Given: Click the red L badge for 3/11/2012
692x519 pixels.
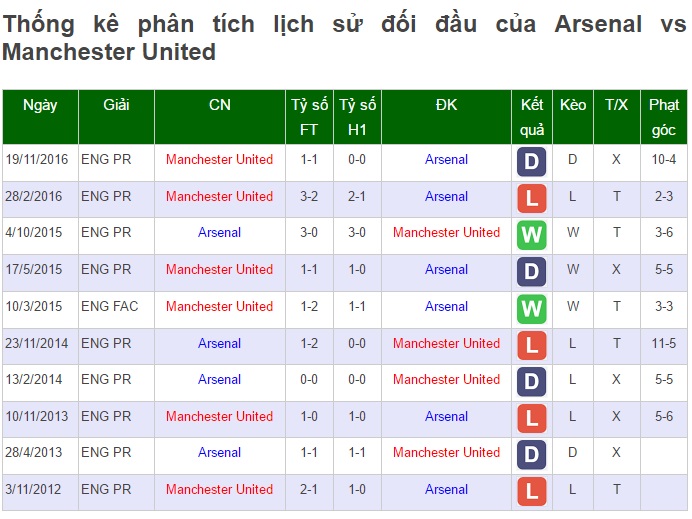Looking at the screenshot, I should (531, 491).
